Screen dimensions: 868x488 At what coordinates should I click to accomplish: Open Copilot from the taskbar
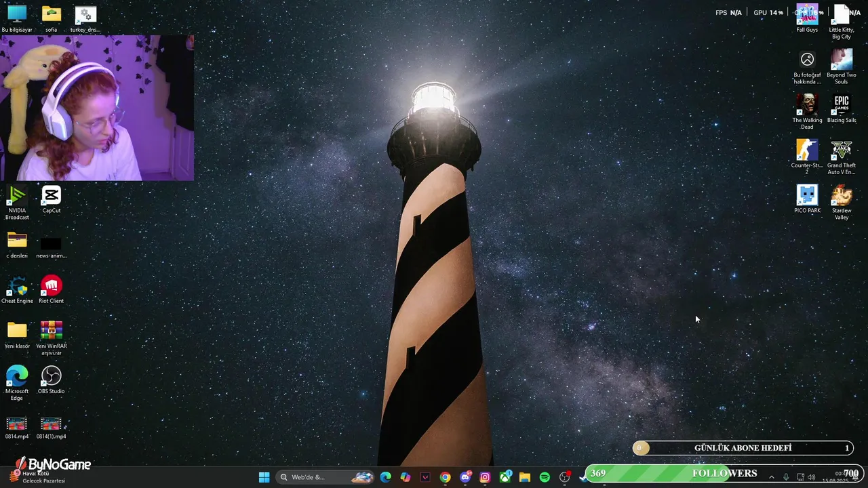[x=406, y=477]
